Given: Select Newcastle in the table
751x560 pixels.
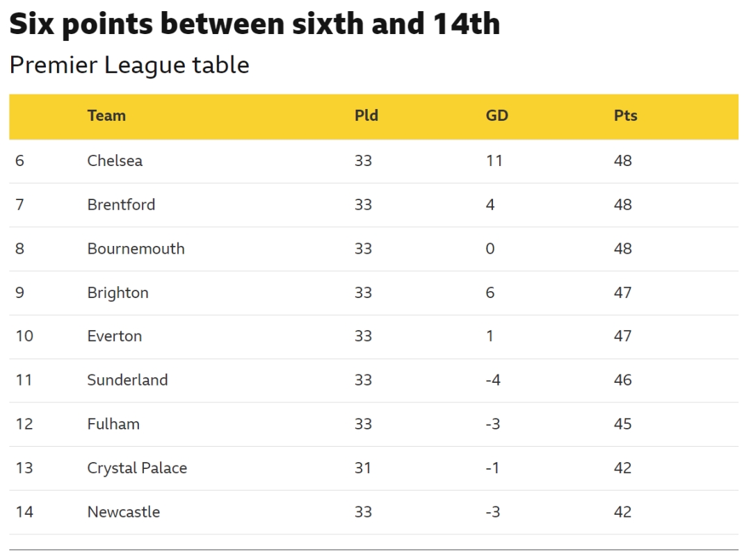Looking at the screenshot, I should point(123,512).
